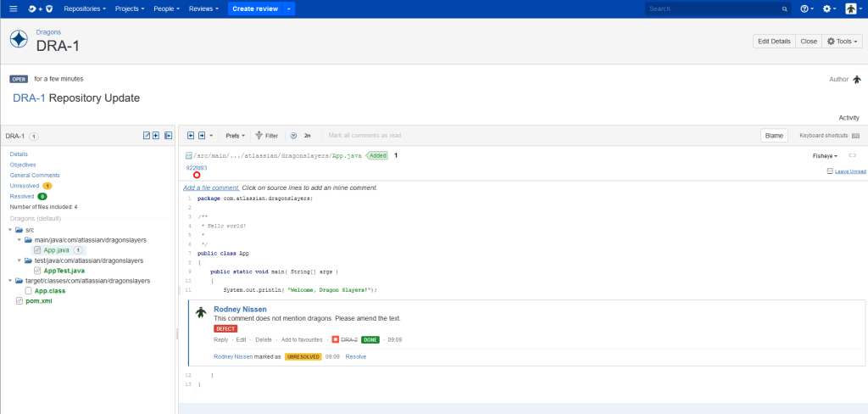Click the Keyboard shortcuts icon

point(855,136)
